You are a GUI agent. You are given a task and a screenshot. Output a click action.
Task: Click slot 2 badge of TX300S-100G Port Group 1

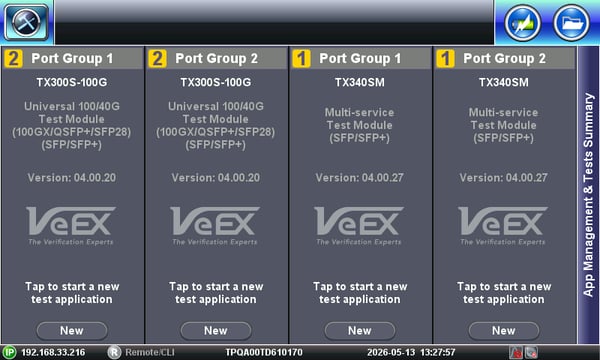[x=13, y=59]
